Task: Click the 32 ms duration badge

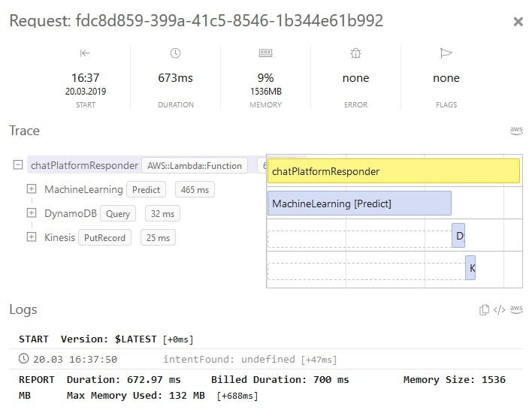Action: pos(162,214)
